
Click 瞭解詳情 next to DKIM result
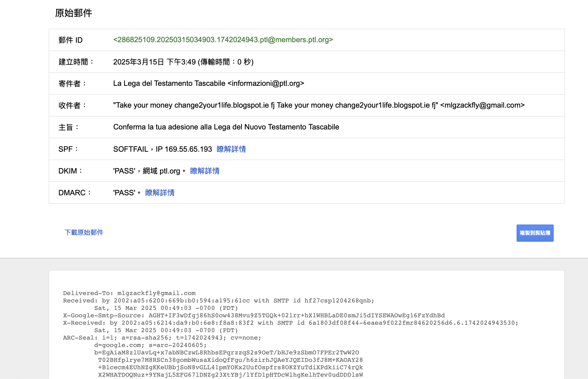click(205, 171)
